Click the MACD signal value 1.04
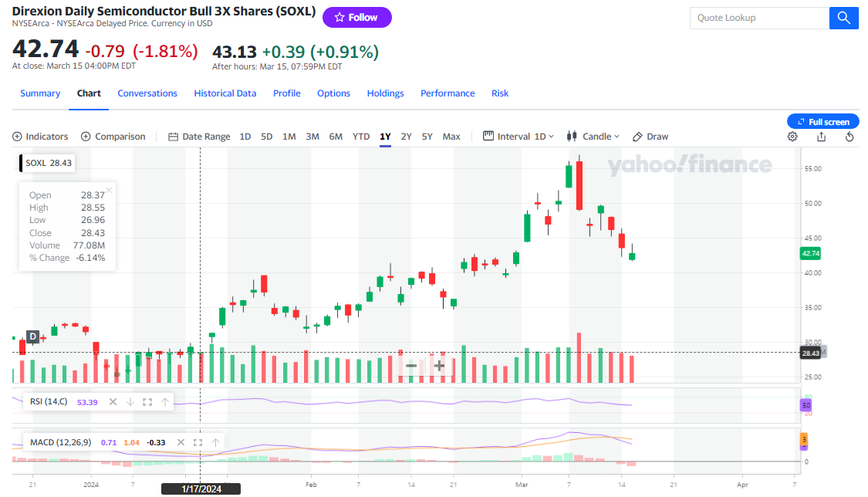868x497 pixels. 131,443
